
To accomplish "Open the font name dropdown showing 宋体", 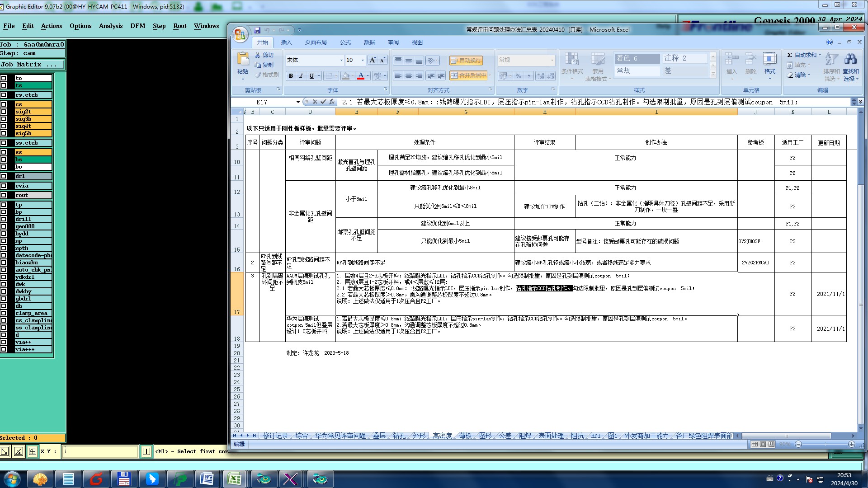I will pos(341,60).
